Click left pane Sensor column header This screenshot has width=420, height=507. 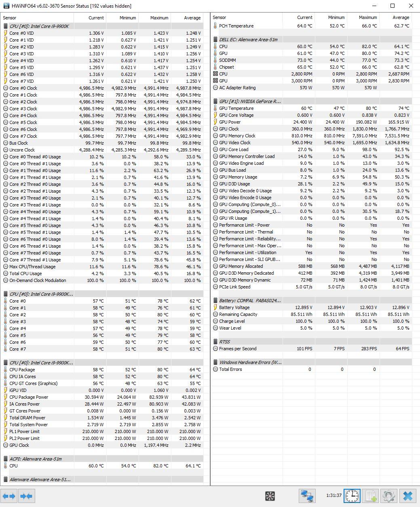pyautogui.click(x=10, y=18)
